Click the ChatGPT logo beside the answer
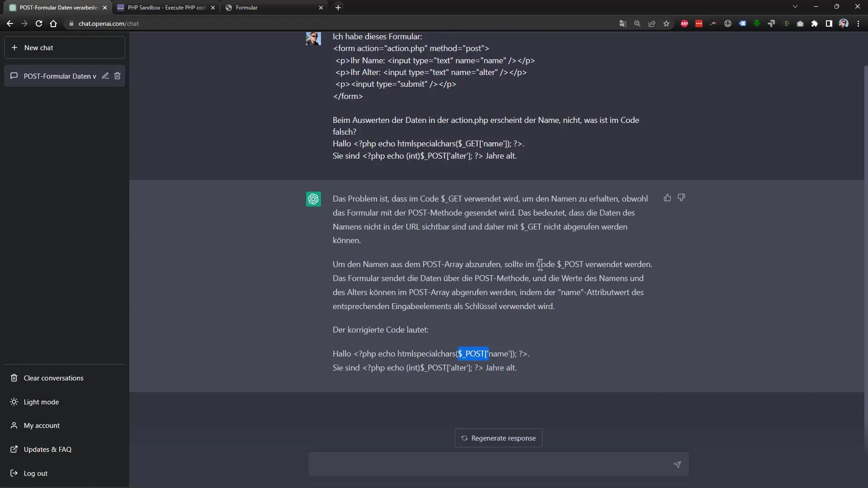The image size is (868, 488). tap(313, 199)
